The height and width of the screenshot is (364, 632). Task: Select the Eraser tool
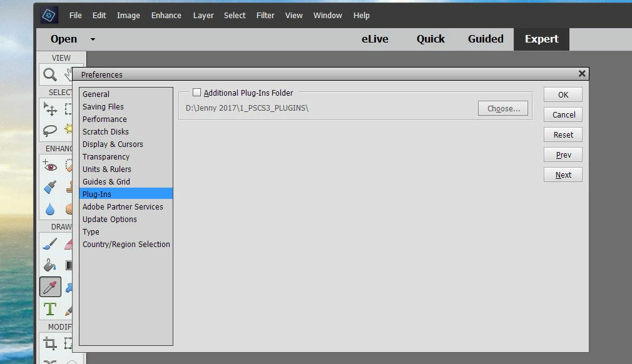tap(69, 244)
